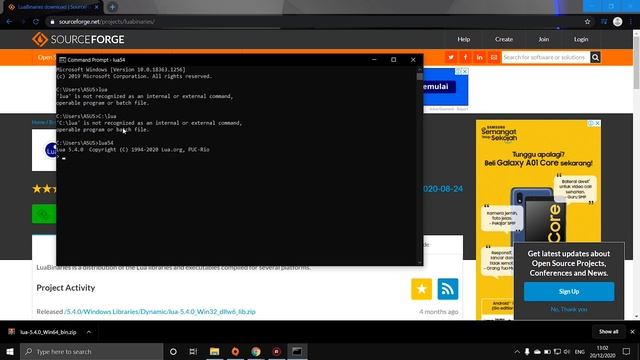Go back with browser back arrow
Screen dimensions: 640x360
9,22
